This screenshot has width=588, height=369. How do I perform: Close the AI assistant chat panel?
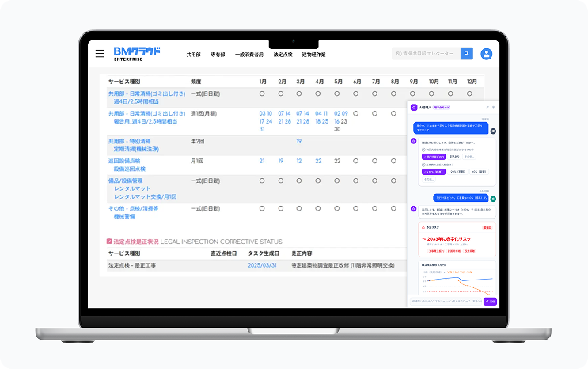click(493, 107)
